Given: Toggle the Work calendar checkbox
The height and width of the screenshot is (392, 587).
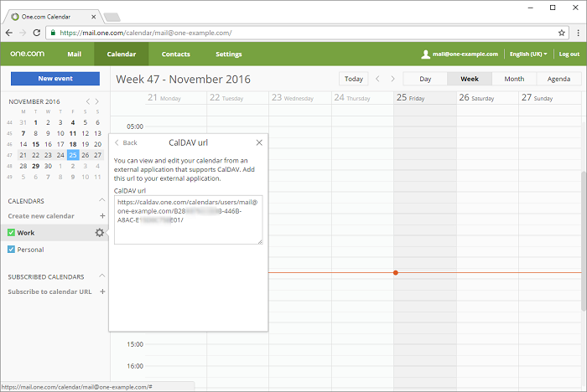Looking at the screenshot, I should 11,233.
